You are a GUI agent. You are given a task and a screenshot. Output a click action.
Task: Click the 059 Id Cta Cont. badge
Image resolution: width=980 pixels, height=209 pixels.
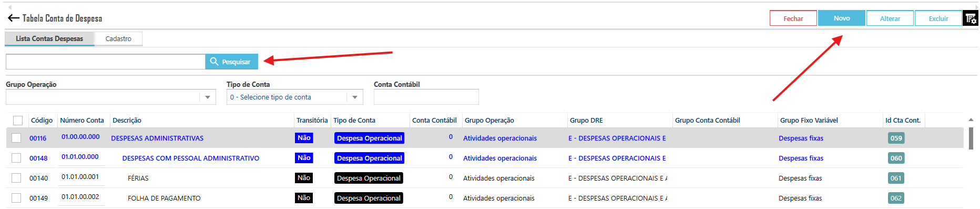coord(896,138)
